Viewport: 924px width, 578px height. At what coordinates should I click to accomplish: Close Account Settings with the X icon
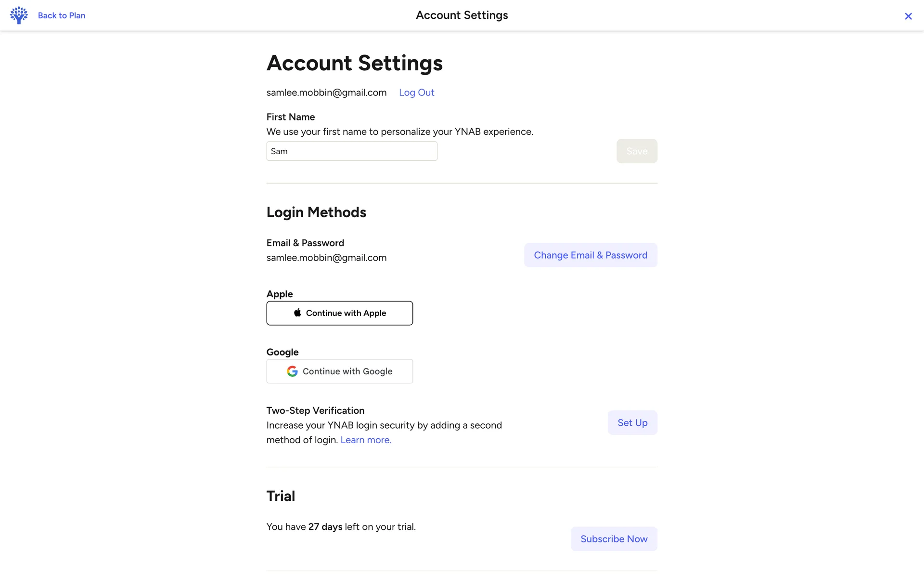[908, 16]
